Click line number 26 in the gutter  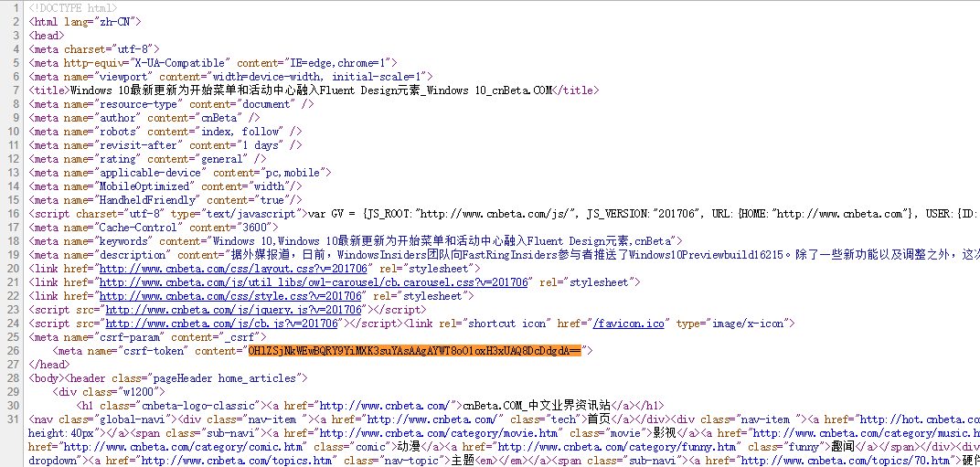(x=14, y=351)
